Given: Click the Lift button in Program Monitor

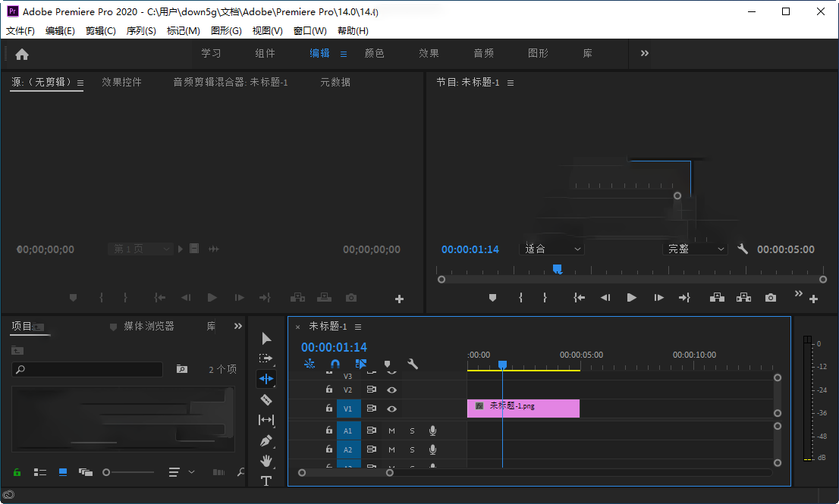Looking at the screenshot, I should pos(717,298).
